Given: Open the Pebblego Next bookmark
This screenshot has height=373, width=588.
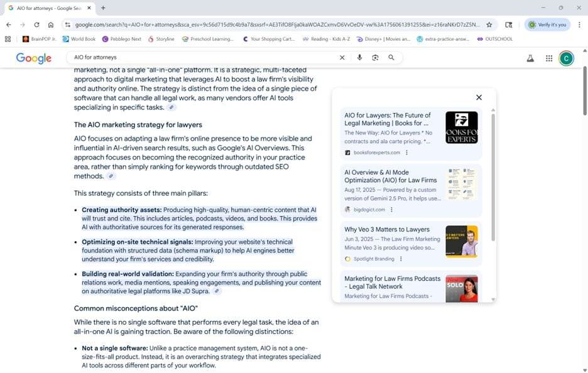Looking at the screenshot, I should click(122, 39).
